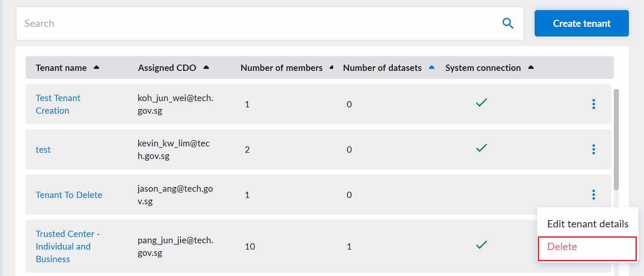Image resolution: width=644 pixels, height=276 pixels.
Task: Click the Assigned CDO column header
Action: 167,68
